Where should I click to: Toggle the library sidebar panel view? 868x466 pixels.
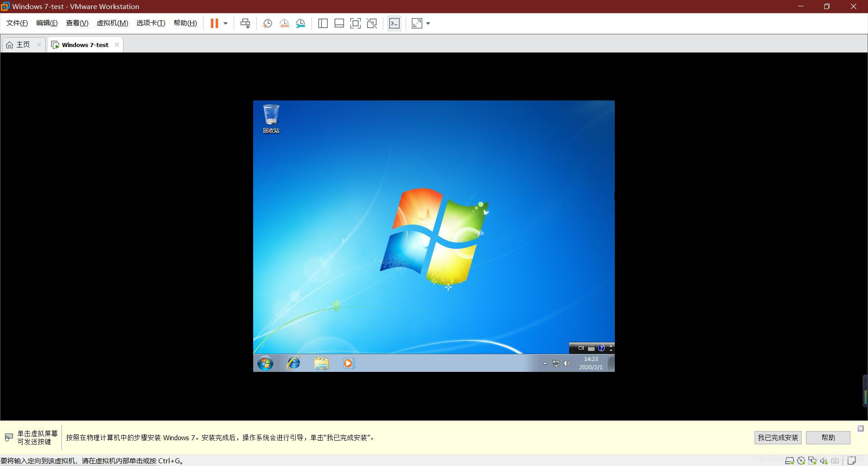(x=323, y=24)
